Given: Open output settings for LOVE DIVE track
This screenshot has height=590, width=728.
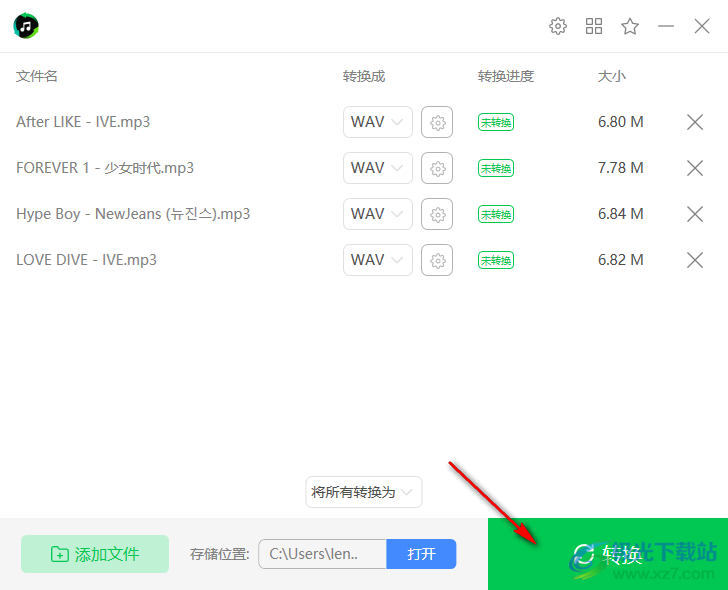Looking at the screenshot, I should click(437, 260).
